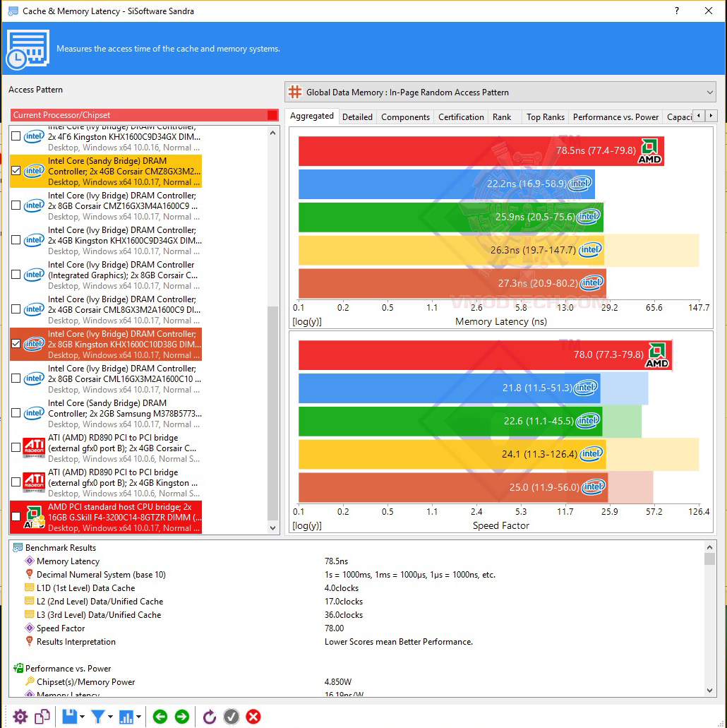This screenshot has height=728, width=727.
Task: Click the chart view icon
Action: [126, 717]
